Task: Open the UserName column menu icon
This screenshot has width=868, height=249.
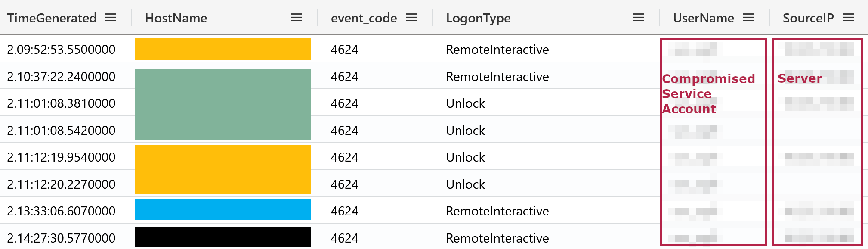Action: point(749,18)
